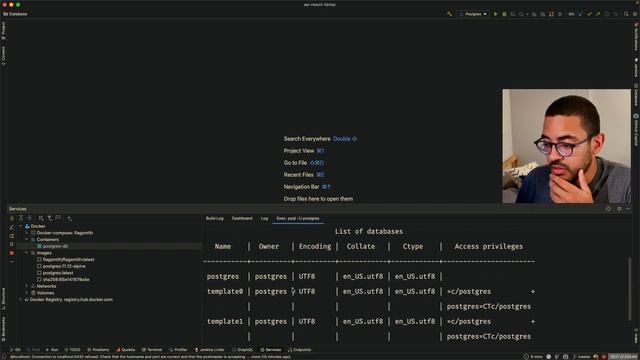
Task: Click the green Run button in toolbar
Action: pos(496,14)
